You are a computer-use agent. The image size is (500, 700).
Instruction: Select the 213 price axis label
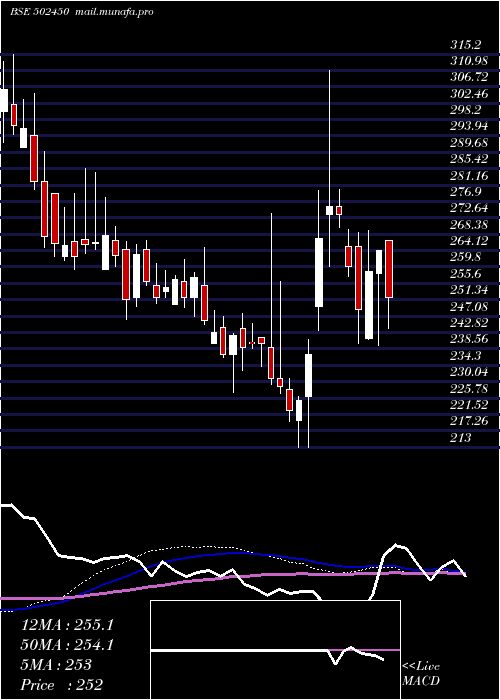pos(460,438)
